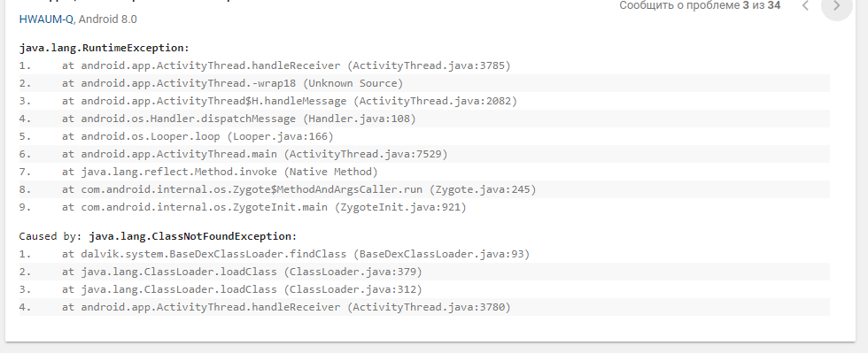Go to the previous problem report
Screen dimensions: 868x353
805,5
